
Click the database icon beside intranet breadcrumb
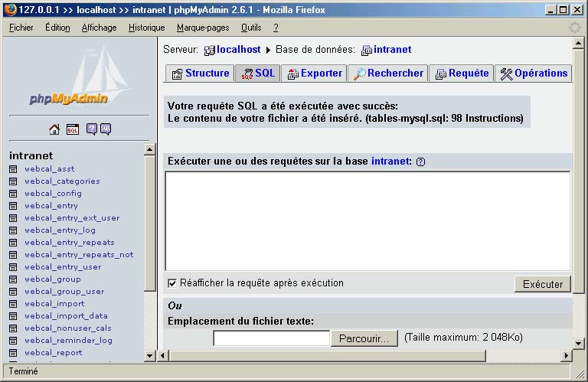[x=367, y=51]
